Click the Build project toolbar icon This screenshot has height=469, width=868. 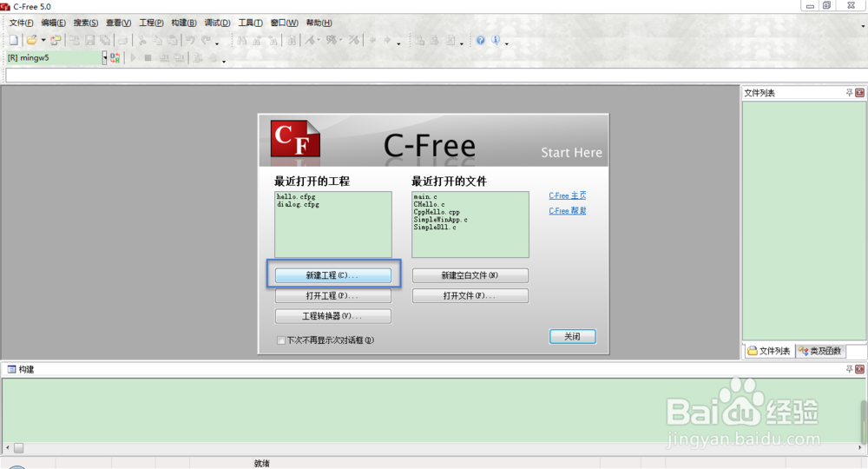(x=180, y=57)
